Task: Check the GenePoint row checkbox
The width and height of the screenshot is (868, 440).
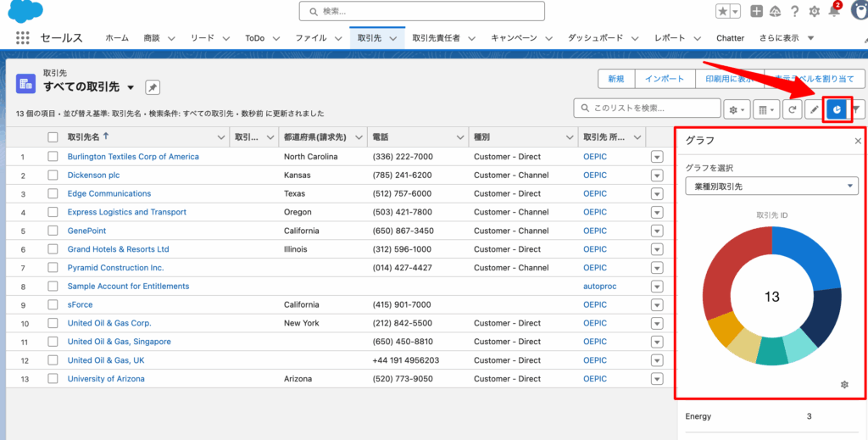Action: (53, 231)
